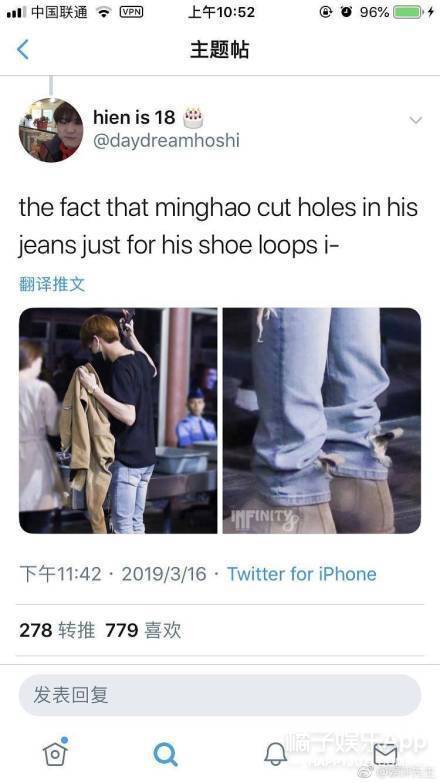Viewport: 440px width, 783px height.
Task: Open the Search magnifier tab
Action: click(165, 754)
